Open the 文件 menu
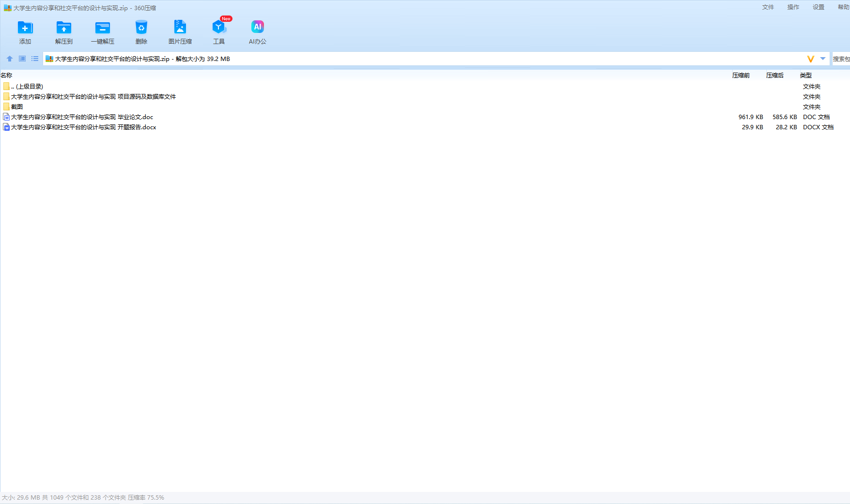Viewport: 850px width, 504px height. [x=768, y=7]
